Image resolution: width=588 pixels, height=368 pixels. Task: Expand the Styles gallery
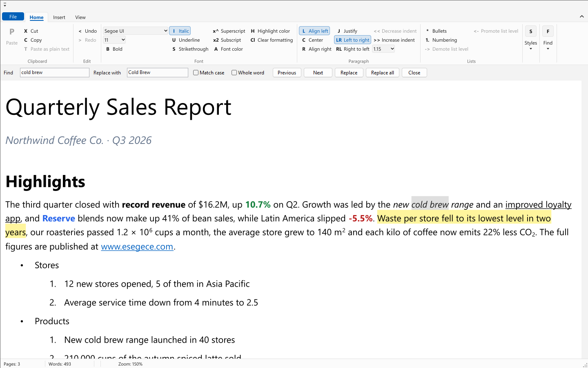[x=531, y=40]
